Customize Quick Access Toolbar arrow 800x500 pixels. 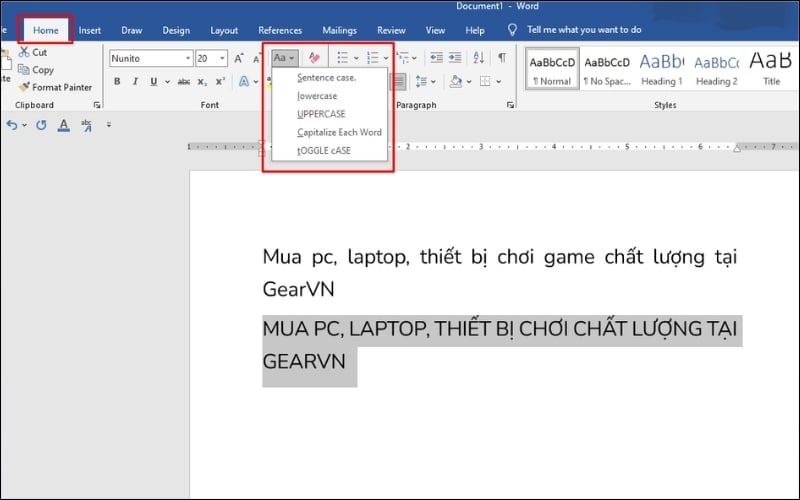(x=108, y=124)
